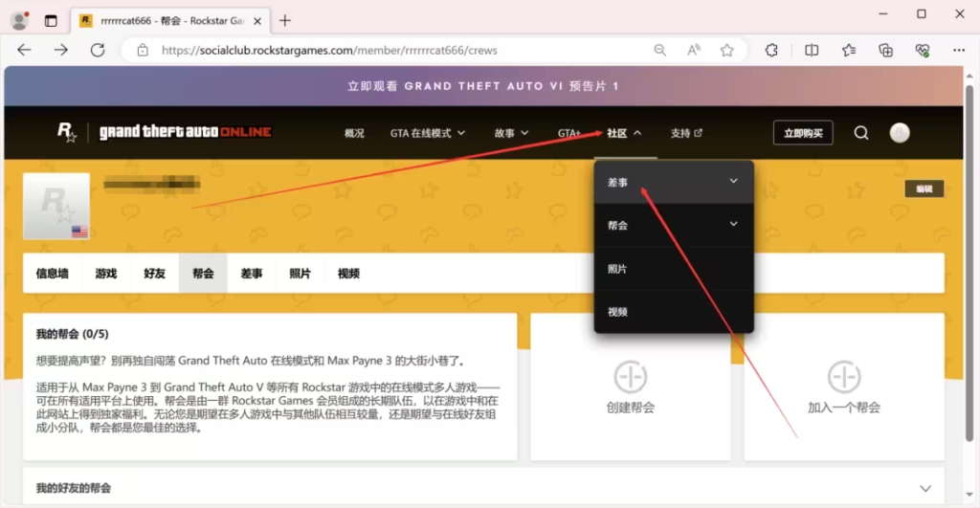Open the Extensions puzzle icon

pyautogui.click(x=771, y=50)
